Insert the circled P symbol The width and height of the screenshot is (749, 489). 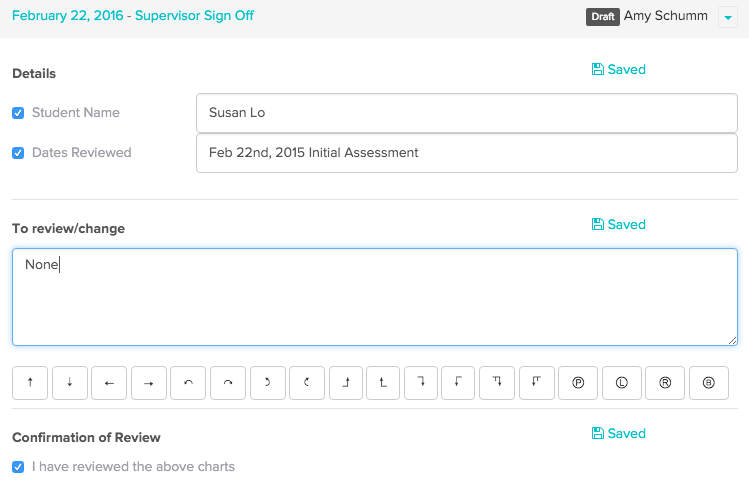578,383
